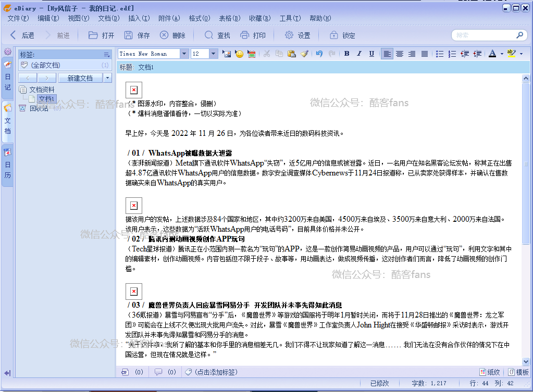Open the 视图 menu
The height and width of the screenshot is (392, 533).
(x=79, y=18)
